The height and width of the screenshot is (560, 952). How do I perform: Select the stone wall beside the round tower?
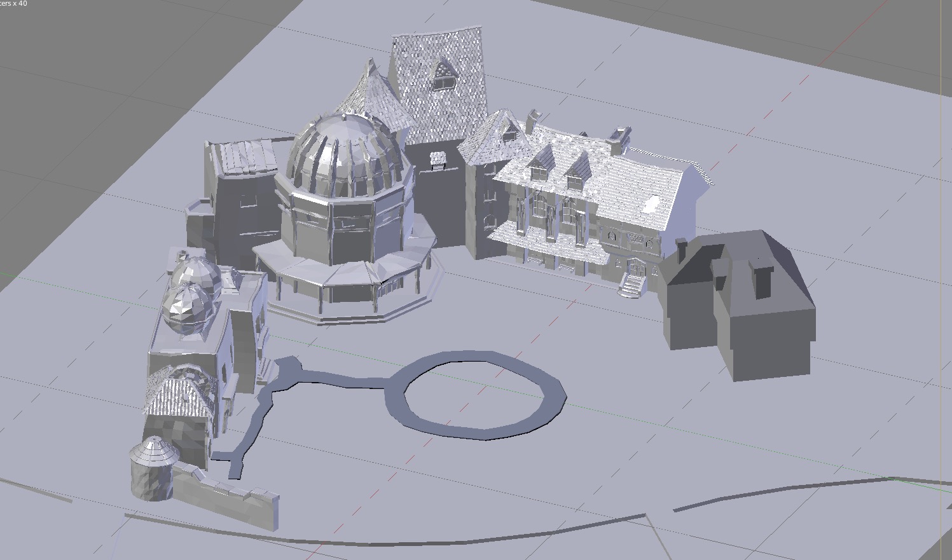226,496
